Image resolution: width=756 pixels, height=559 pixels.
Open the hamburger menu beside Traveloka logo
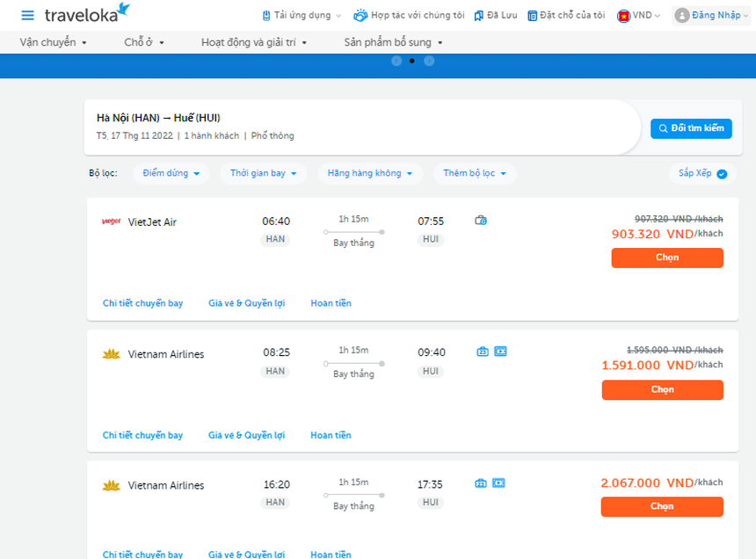[27, 15]
